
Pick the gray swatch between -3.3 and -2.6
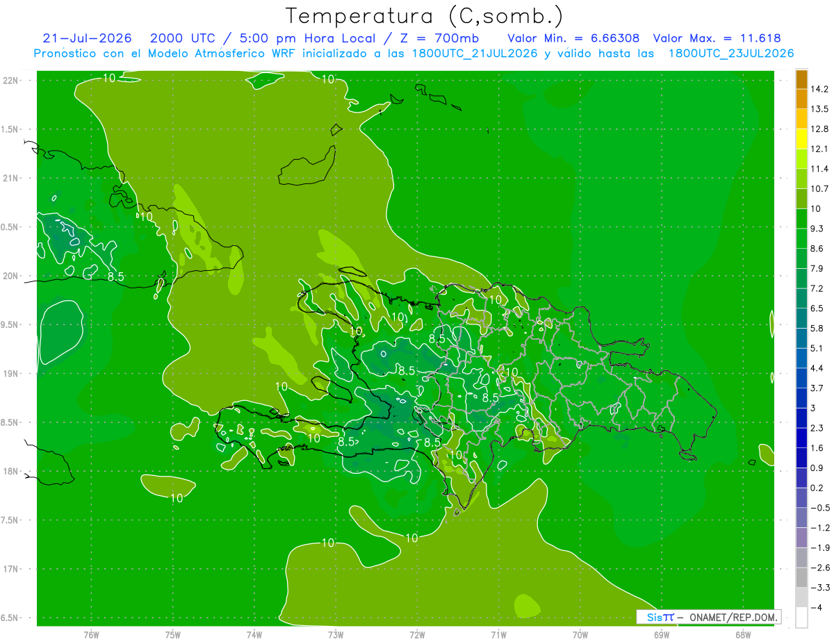click(801, 577)
